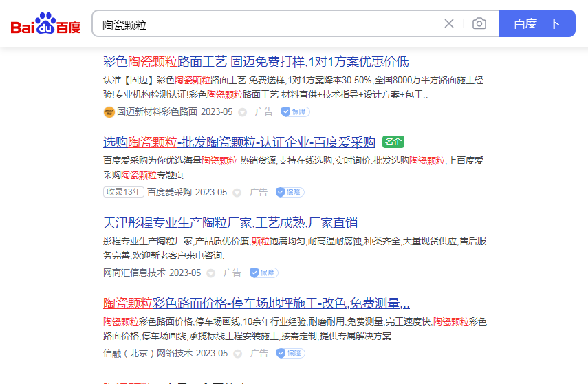The height and width of the screenshot is (384, 588).
Task: Expand the dropdown arrow beside 固迈新材料彩色路面 2023-05
Action: (242, 112)
